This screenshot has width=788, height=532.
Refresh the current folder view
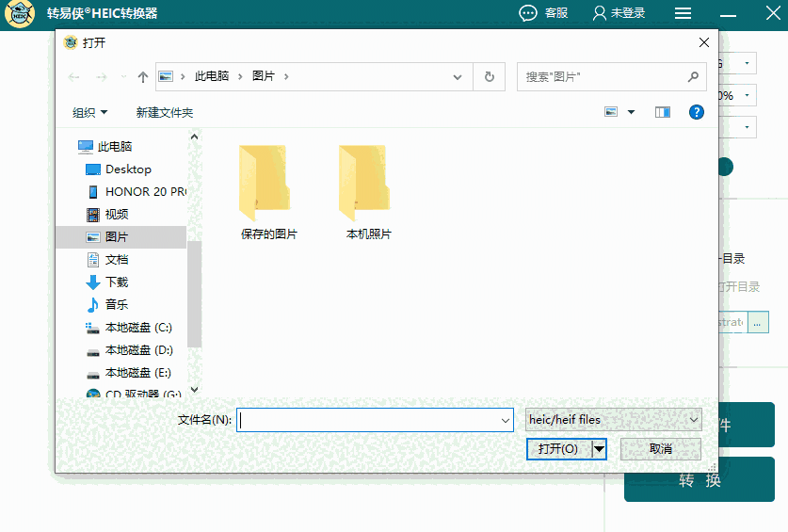pyautogui.click(x=489, y=77)
